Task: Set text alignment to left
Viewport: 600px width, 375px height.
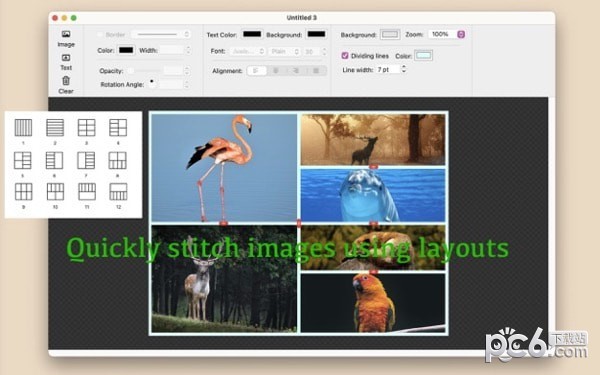Action: point(256,71)
